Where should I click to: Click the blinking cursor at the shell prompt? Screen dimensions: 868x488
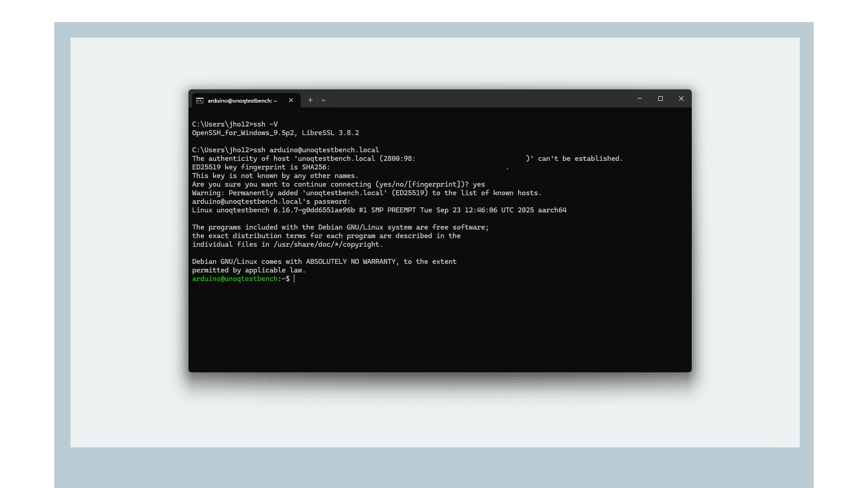294,279
